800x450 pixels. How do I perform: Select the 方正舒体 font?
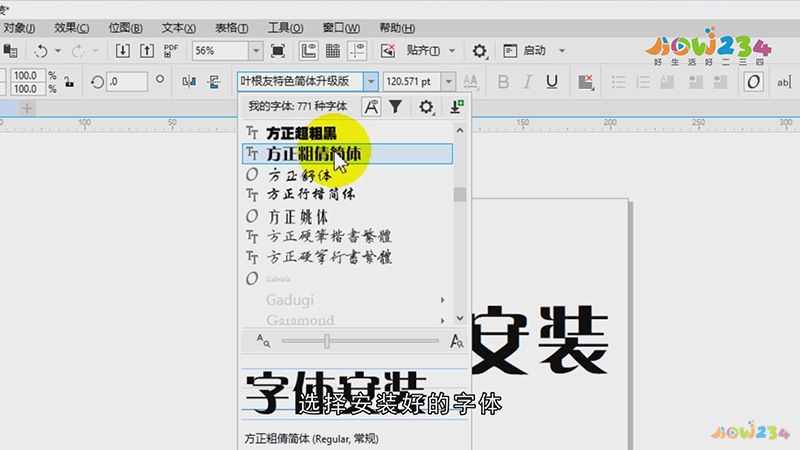(x=347, y=174)
